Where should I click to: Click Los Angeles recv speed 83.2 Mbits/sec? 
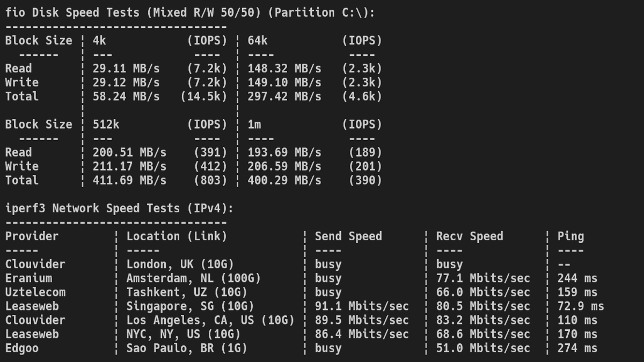pos(483,320)
